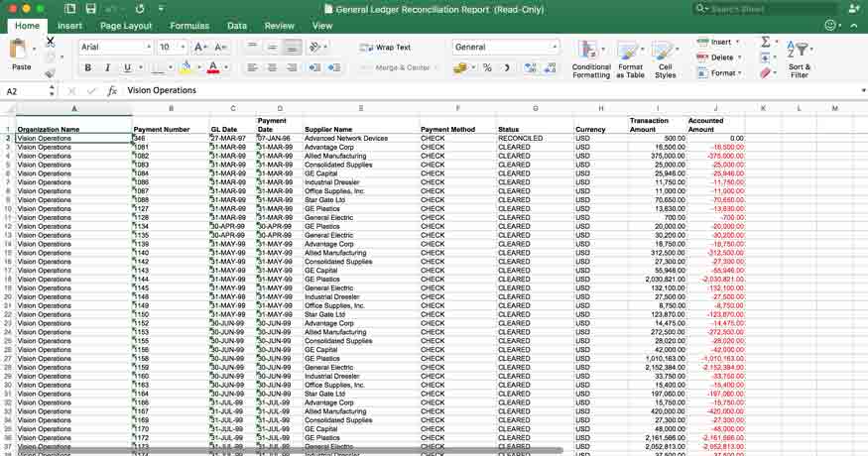Screen dimensions: 868x456
Task: Click the Cell Styles button
Action: pos(666,57)
